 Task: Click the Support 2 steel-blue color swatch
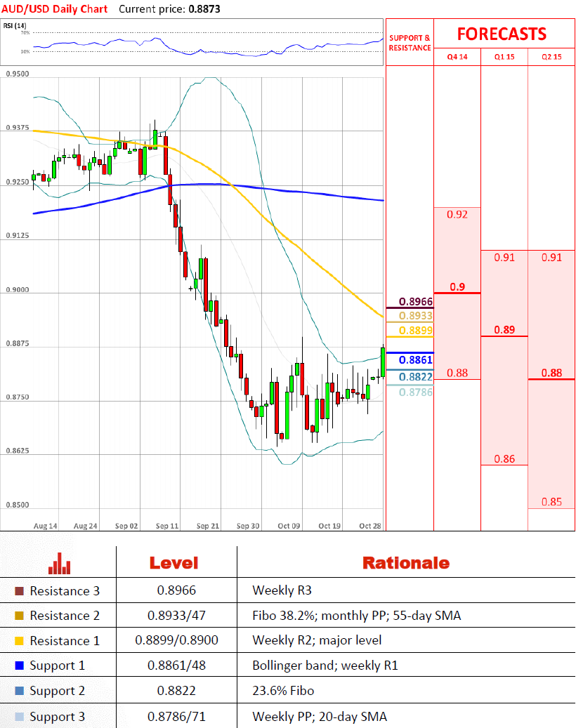[19, 691]
